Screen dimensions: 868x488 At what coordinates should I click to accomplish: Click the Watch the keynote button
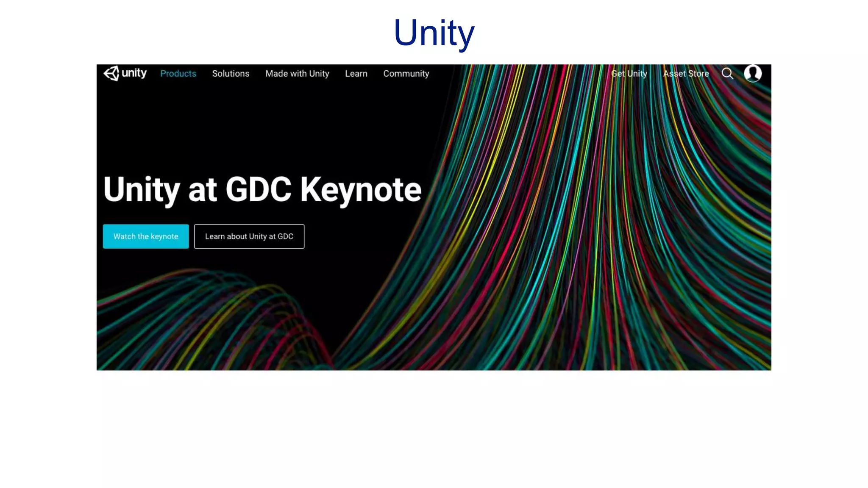tap(146, 236)
